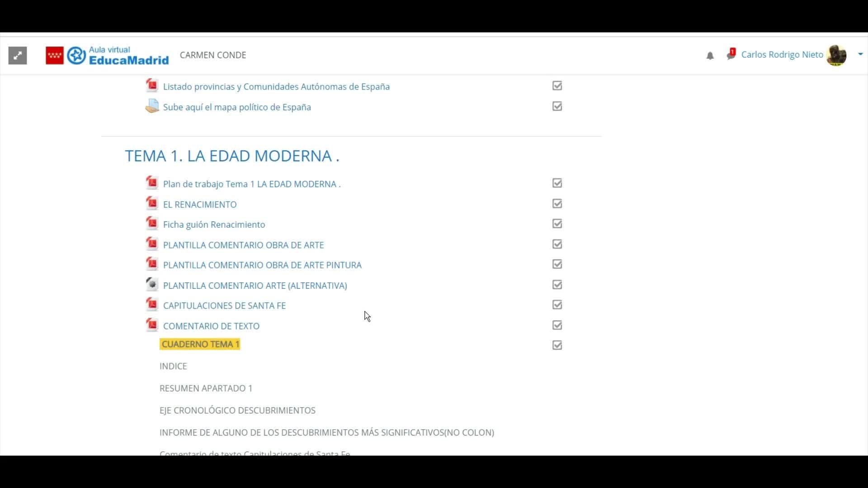868x488 pixels.
Task: Click the EducaMadrid Aula virtual logo
Action: tap(107, 56)
